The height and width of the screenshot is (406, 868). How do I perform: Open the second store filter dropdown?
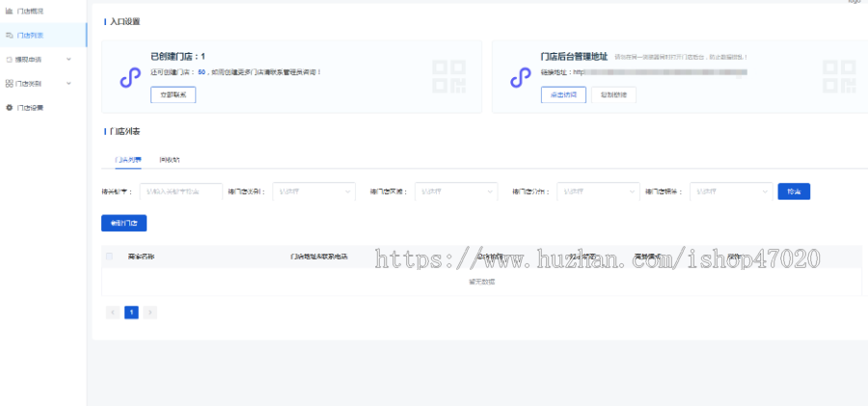click(456, 192)
